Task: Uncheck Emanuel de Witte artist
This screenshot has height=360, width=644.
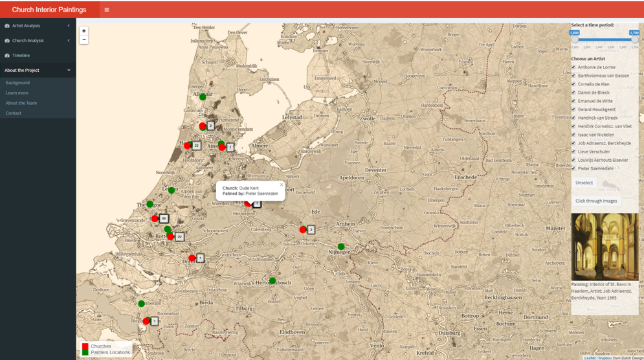Action: coord(573,101)
